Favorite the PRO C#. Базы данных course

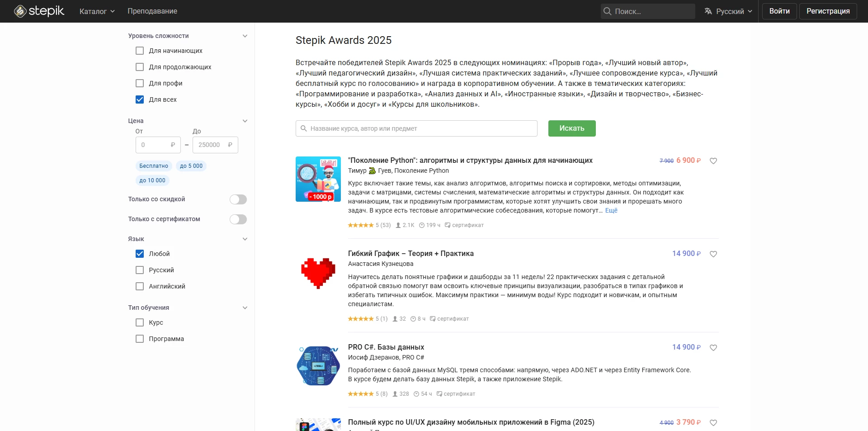click(713, 348)
